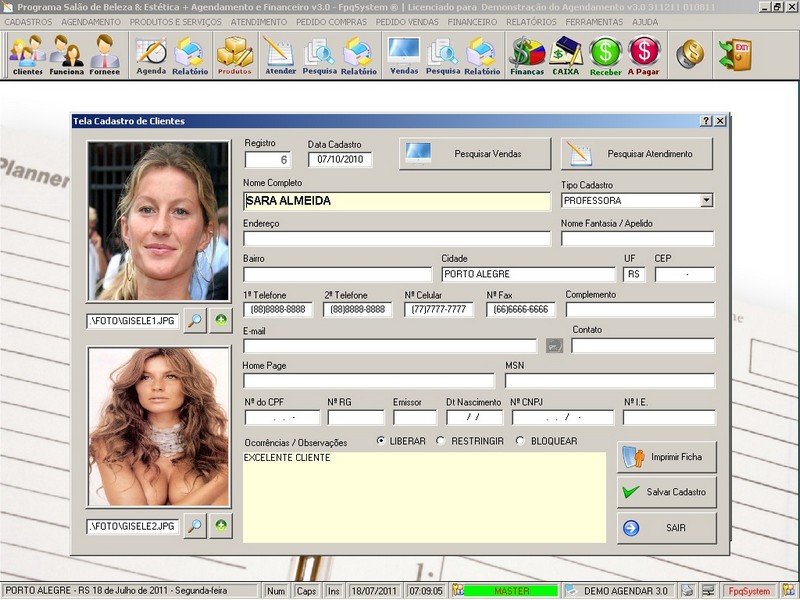Click magnifier icon beside GISELE1.JPG field
Screen dimensions: 800x600
click(x=194, y=321)
